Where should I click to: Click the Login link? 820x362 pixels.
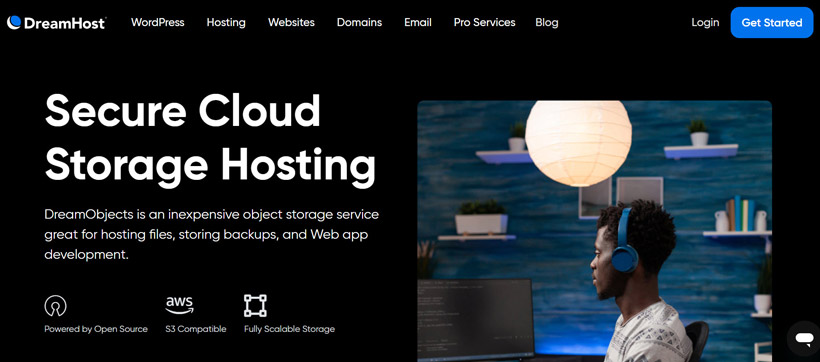click(x=705, y=22)
